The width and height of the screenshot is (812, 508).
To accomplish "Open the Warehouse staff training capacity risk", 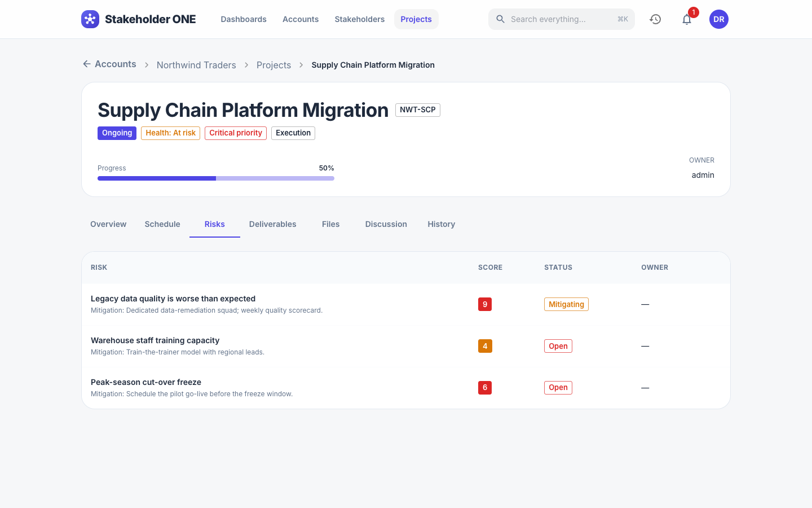I will tap(406, 346).
